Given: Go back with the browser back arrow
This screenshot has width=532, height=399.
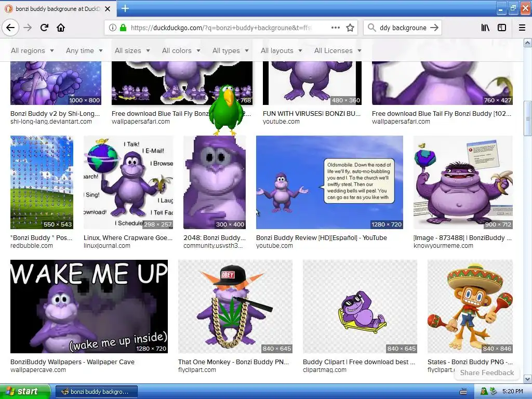Looking at the screenshot, I should click(x=10, y=28).
